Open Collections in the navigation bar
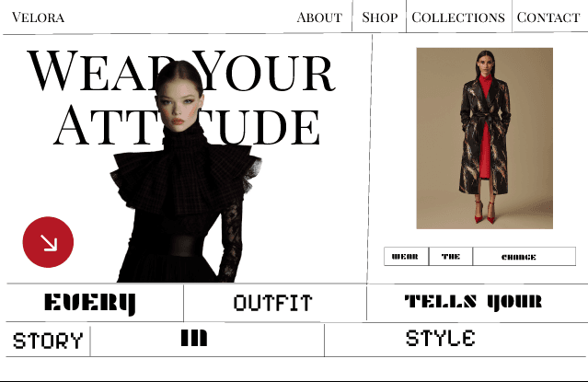 [458, 17]
